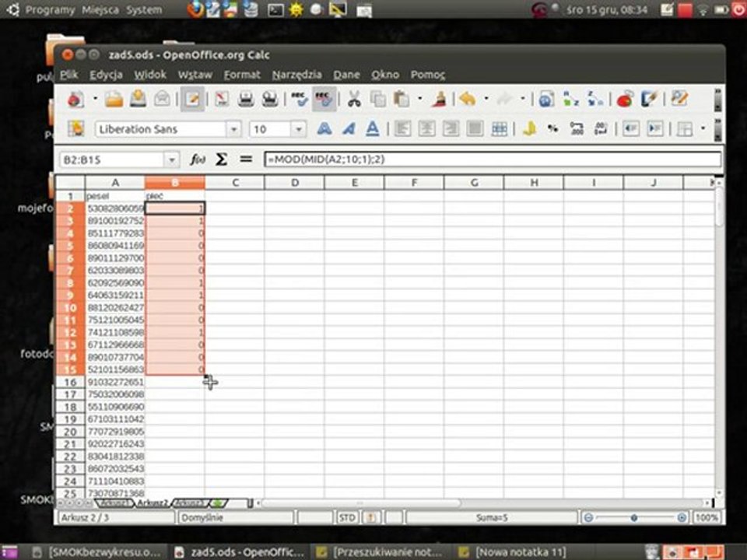Toggle Bold formatting
This screenshot has width=747, height=560.
(x=324, y=128)
